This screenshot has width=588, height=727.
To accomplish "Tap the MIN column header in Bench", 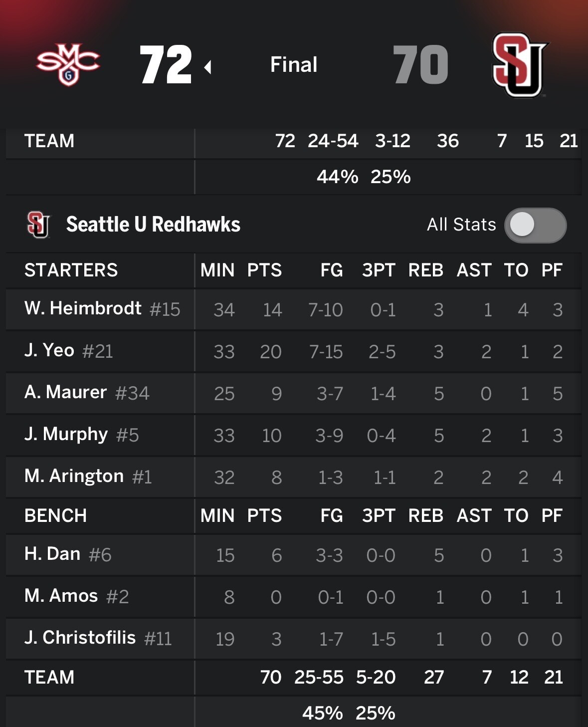I will click(x=217, y=515).
